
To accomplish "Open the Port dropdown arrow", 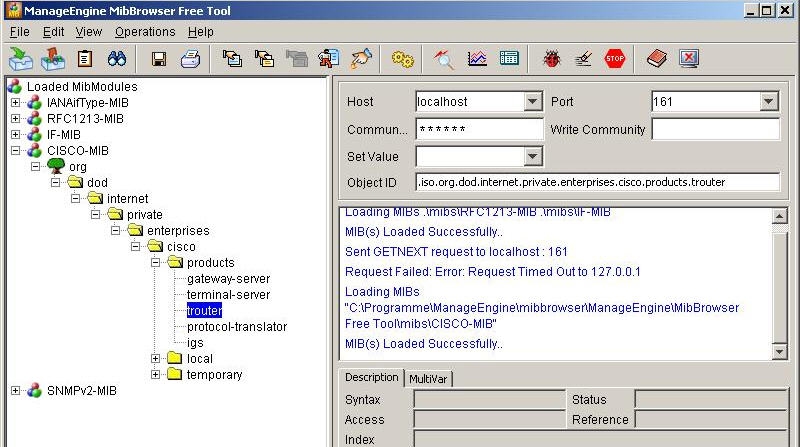I will 768,102.
